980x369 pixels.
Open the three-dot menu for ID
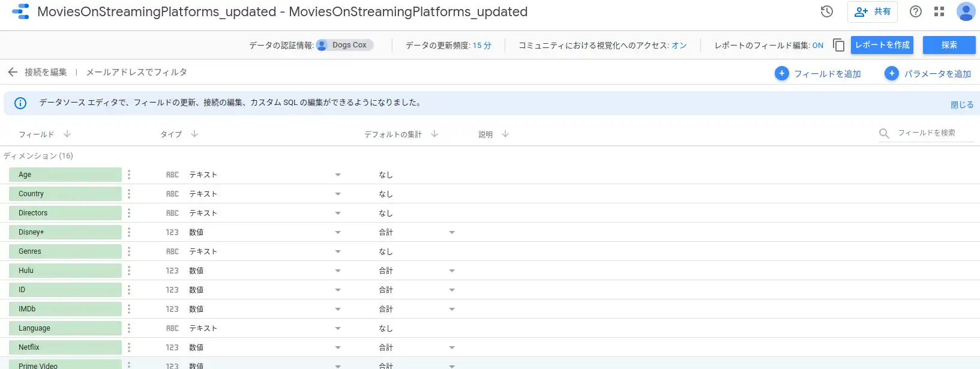click(129, 290)
